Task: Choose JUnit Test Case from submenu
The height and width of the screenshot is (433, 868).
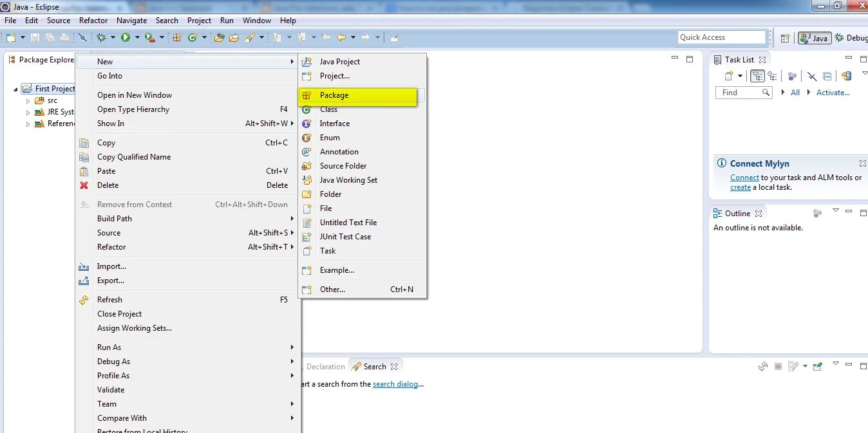Action: click(362, 237)
